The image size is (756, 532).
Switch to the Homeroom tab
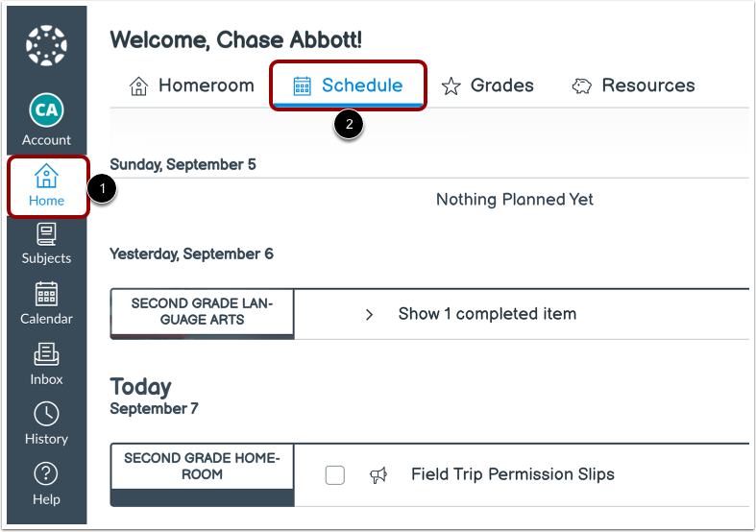tap(192, 85)
